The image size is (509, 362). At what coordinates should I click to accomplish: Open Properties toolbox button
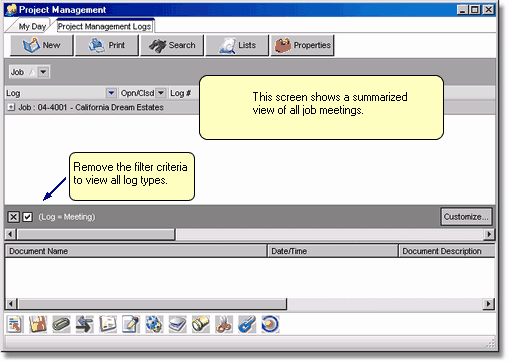click(x=302, y=45)
